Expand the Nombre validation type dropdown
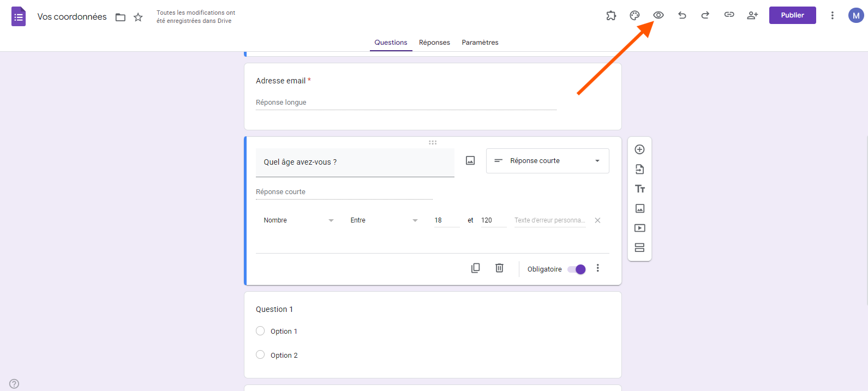Image resolution: width=868 pixels, height=391 pixels. click(x=298, y=220)
